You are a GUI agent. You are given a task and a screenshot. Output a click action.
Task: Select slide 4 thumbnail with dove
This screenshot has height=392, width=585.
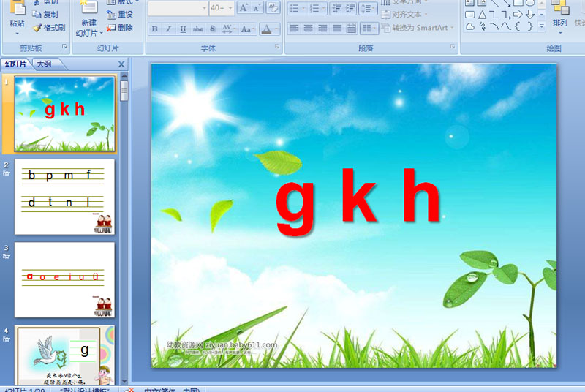[64, 355]
